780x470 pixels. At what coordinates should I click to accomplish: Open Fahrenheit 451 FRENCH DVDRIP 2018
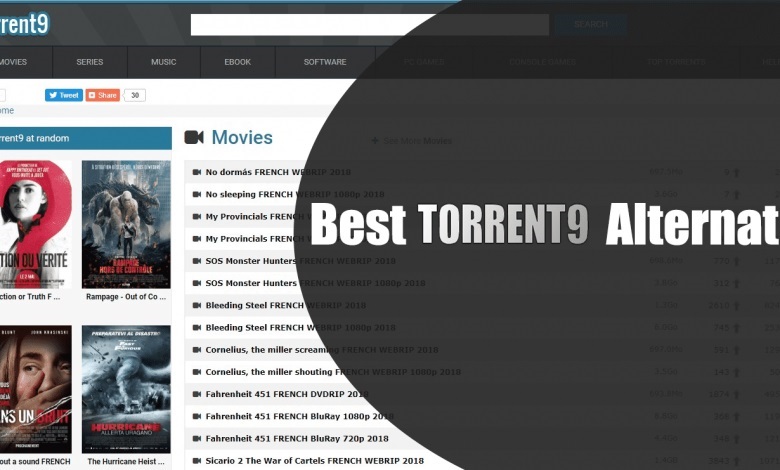point(287,394)
